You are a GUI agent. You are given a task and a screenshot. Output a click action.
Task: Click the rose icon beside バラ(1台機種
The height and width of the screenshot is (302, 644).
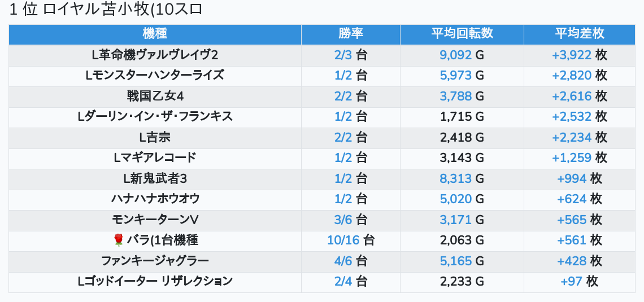pos(118,240)
